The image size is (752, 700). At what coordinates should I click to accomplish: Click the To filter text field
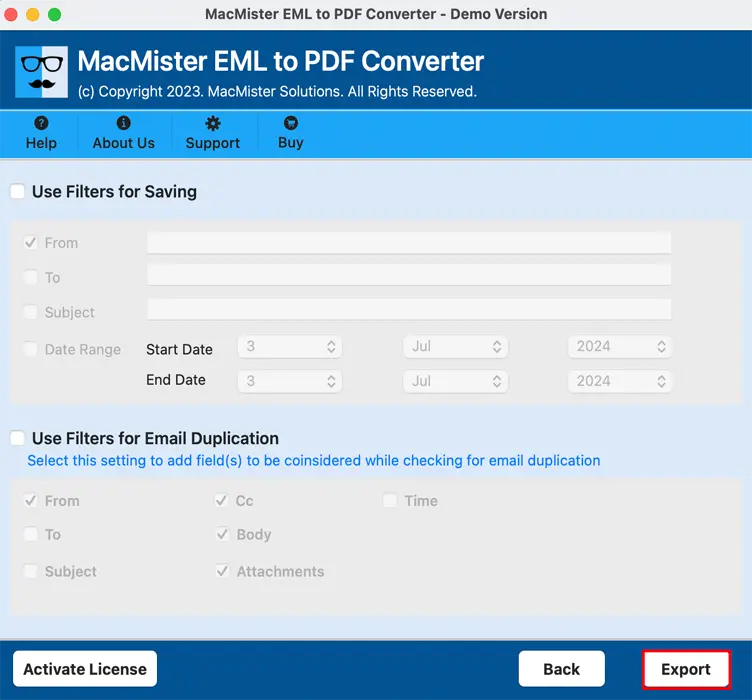pyautogui.click(x=408, y=276)
